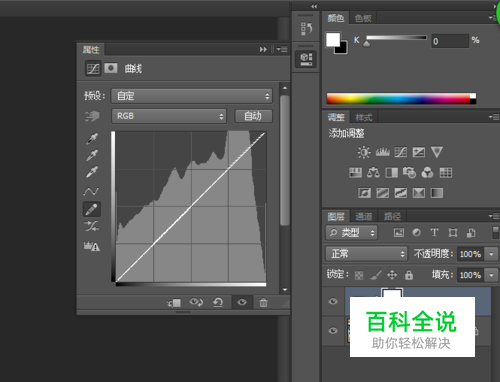This screenshot has width=500, height=382.
Task: Add a Gradient Map adjustment
Action: (x=437, y=193)
